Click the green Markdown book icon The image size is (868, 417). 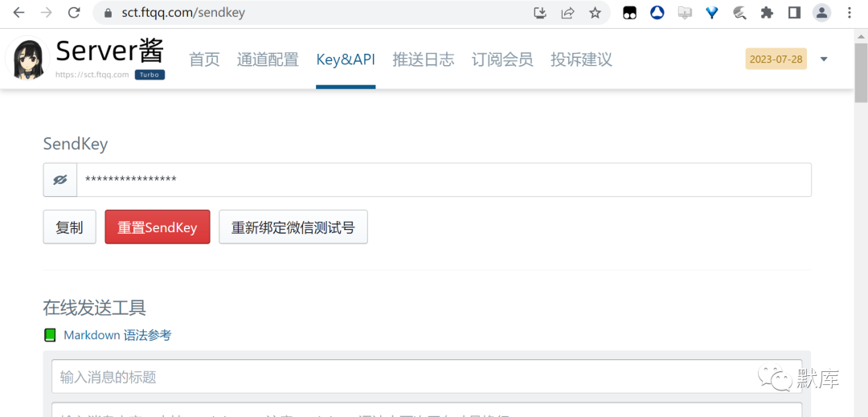(50, 335)
